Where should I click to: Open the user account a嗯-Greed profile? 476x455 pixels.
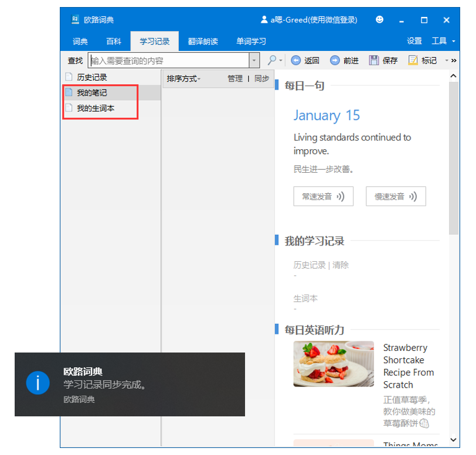coord(309,20)
